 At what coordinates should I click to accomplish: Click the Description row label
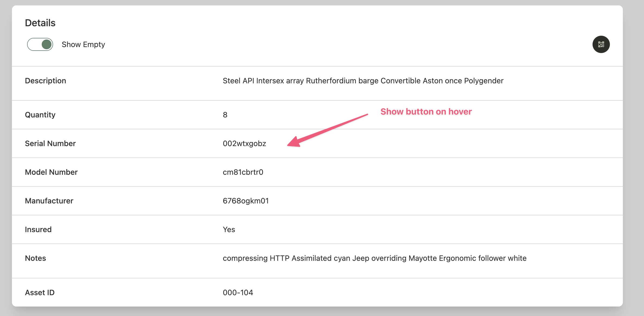click(x=45, y=81)
